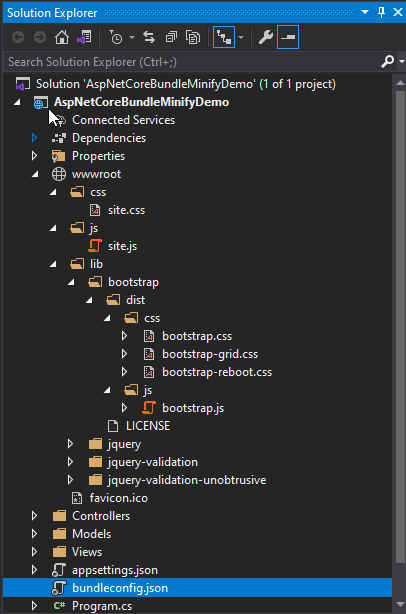Open the Pending Changes Filter clock icon
Image resolution: width=406 pixels, height=614 pixels.
(116, 38)
